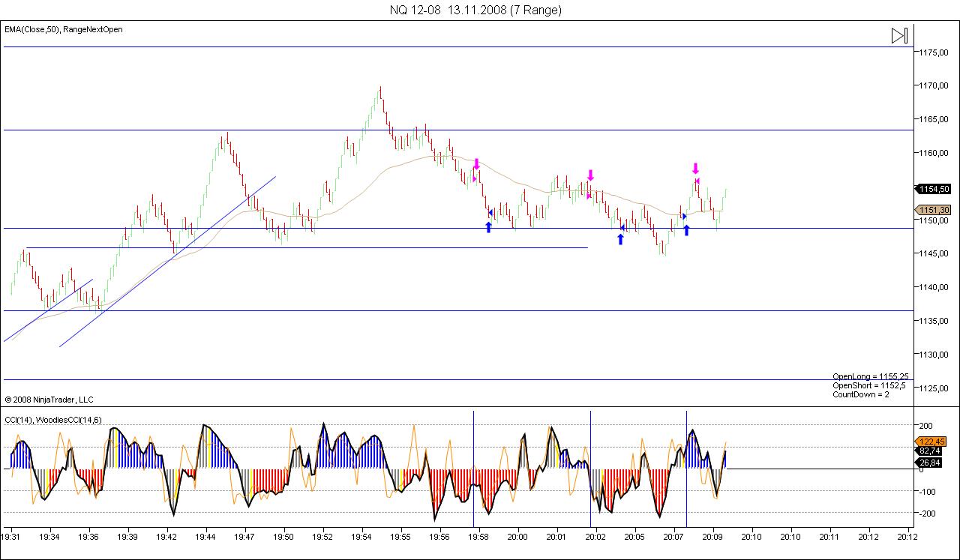Select the longer diagonal blue trend line
This screenshot has width=960, height=560.
167,262
